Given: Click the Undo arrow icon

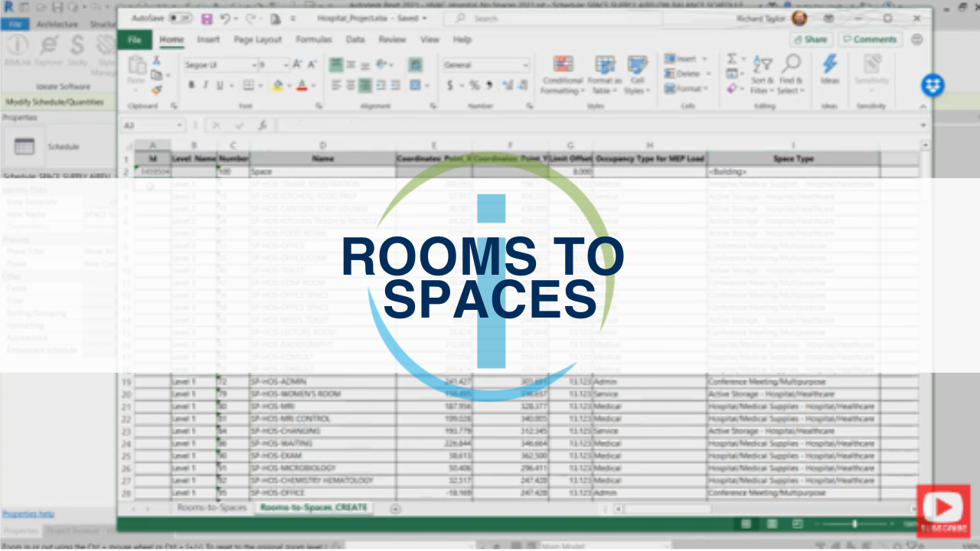Looking at the screenshot, I should (225, 18).
